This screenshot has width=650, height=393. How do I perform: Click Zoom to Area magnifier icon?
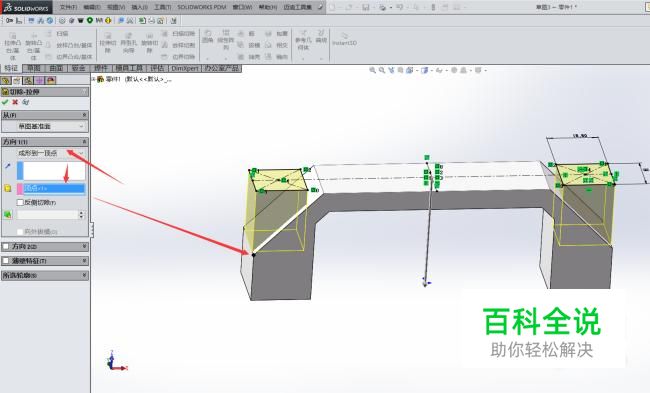(x=381, y=70)
